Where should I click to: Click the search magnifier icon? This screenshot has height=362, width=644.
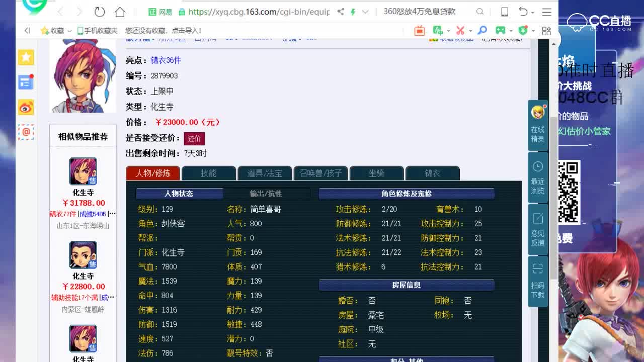480,12
